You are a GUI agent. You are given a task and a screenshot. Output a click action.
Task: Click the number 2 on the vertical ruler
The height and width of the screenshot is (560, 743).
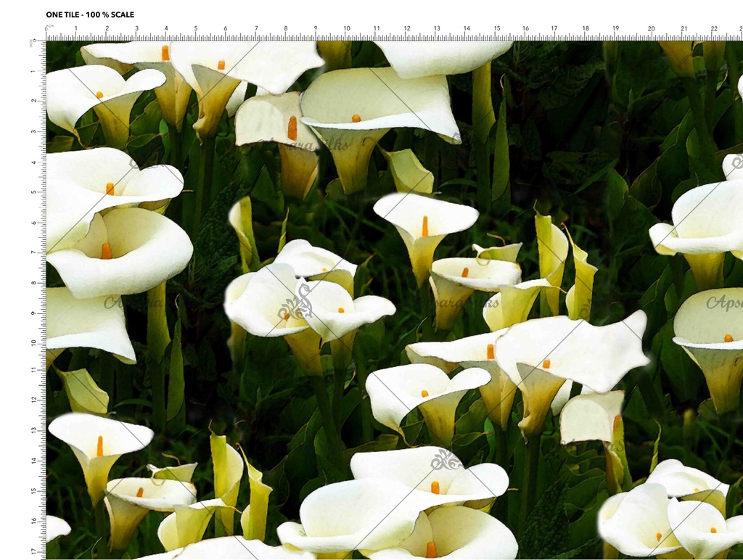(33, 101)
